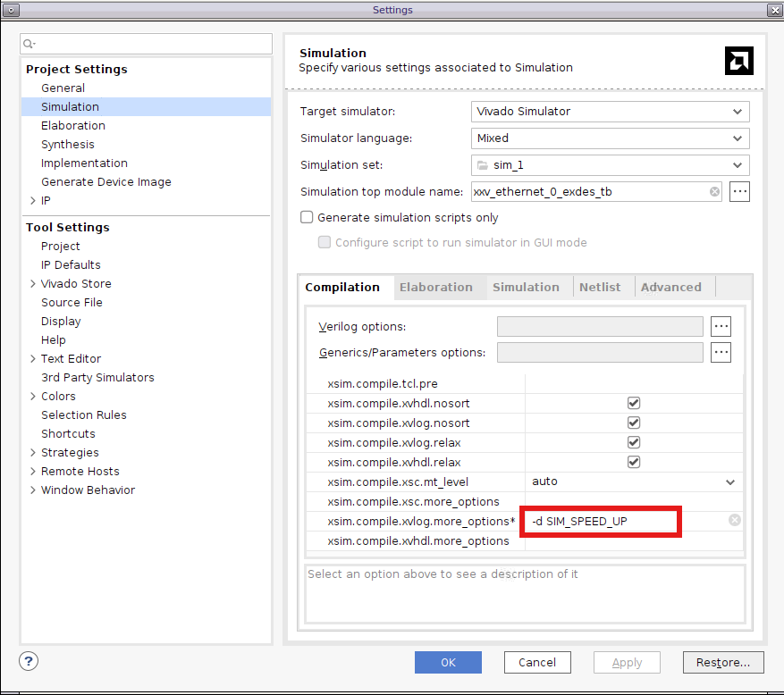Switch to the Netlist tab
Screen dimensions: 784x695
pos(600,287)
